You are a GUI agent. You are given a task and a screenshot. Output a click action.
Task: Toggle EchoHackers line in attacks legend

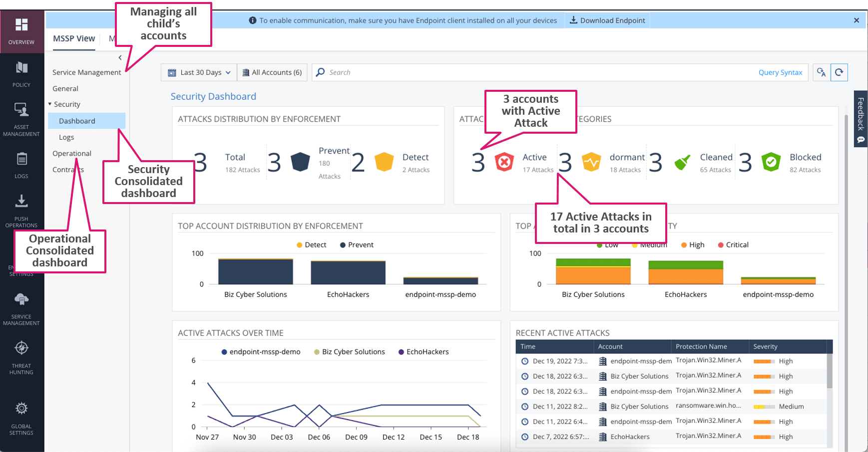click(x=424, y=352)
